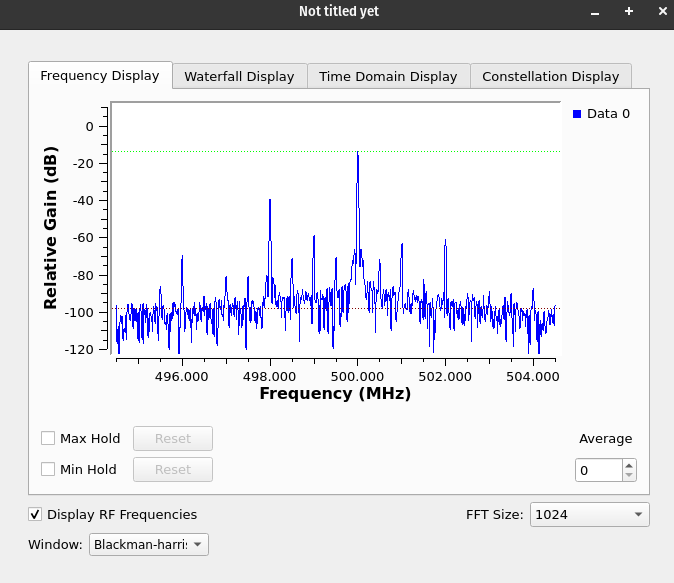Click the Window label text
Viewport: 674px width, 583px height.
tap(55, 545)
